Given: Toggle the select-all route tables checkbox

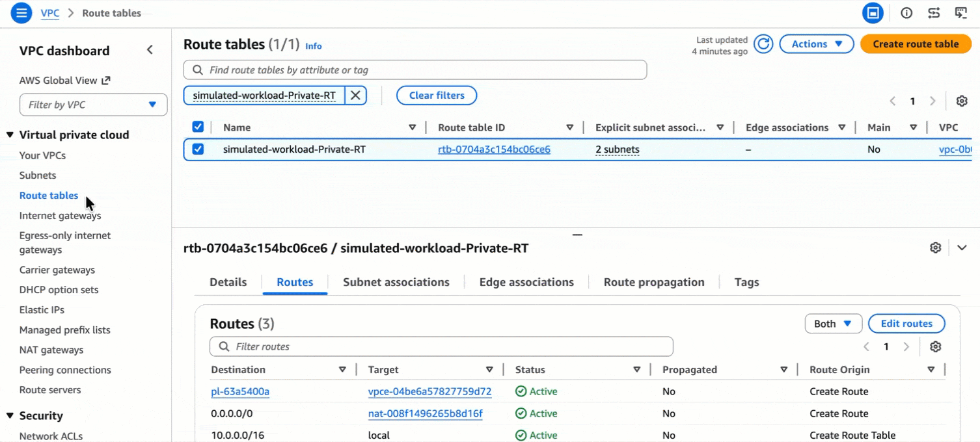Looking at the screenshot, I should (x=198, y=127).
